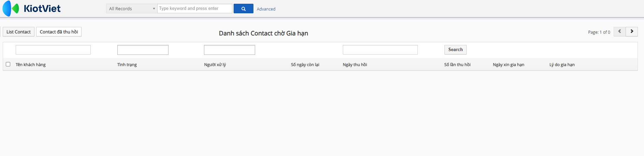644x156 pixels.
Task: Click the KiotViet logo
Action: pyautogui.click(x=31, y=9)
